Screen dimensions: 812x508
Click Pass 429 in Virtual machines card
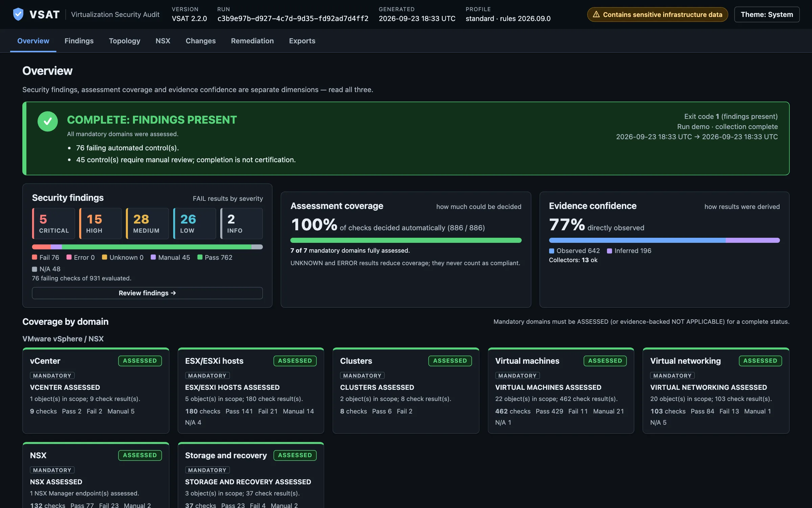click(x=549, y=411)
